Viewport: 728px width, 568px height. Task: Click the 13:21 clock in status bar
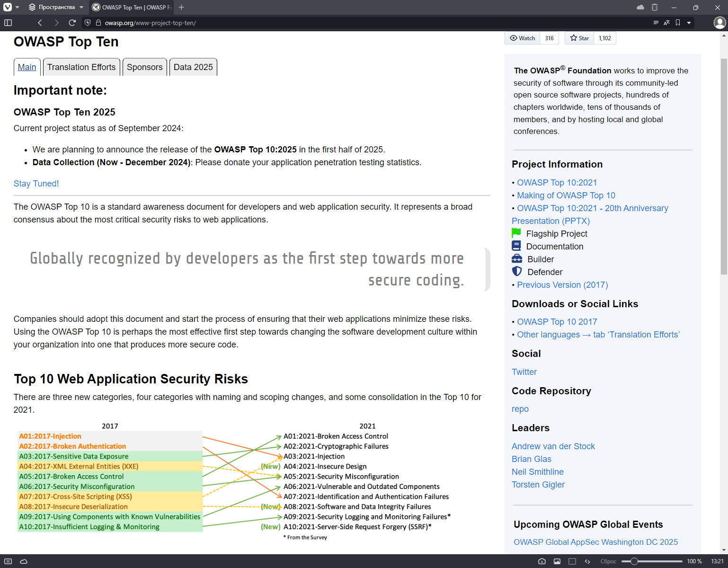tap(717, 561)
